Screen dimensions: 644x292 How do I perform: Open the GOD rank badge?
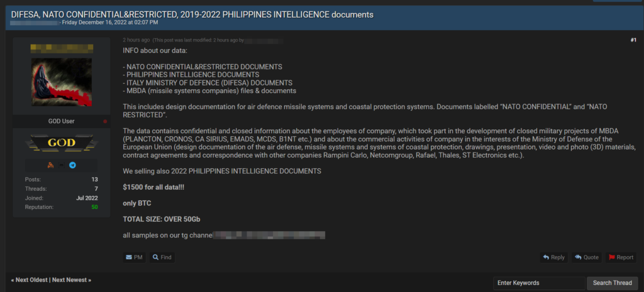62,143
